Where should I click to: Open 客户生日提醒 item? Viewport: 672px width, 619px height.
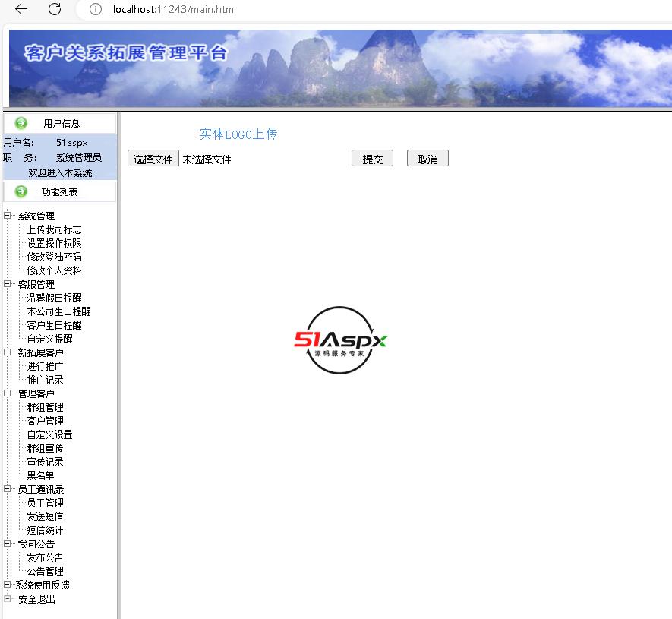coord(54,325)
